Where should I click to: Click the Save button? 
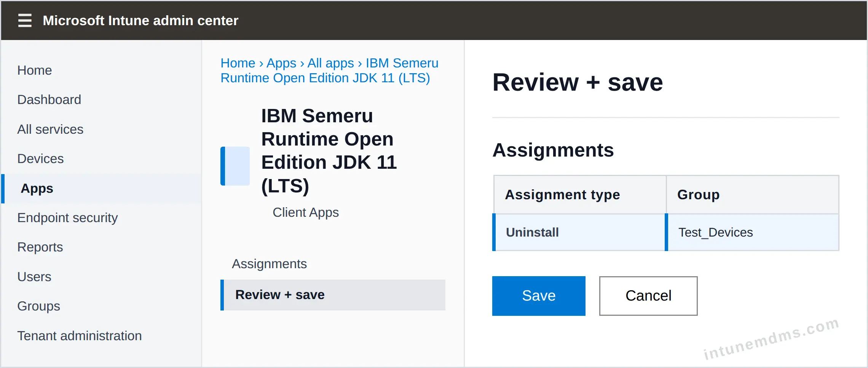coord(539,296)
